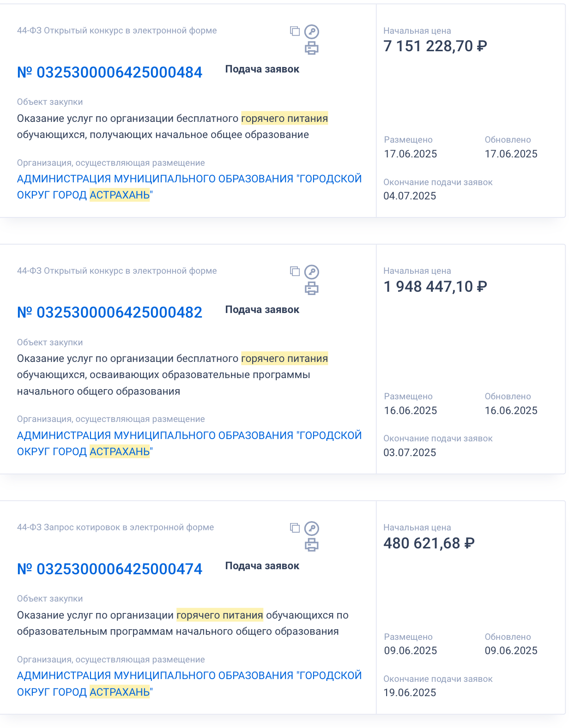Print the tender 0325300006425000474 card
Viewport: 569px width, 728px height.
pyautogui.click(x=312, y=545)
